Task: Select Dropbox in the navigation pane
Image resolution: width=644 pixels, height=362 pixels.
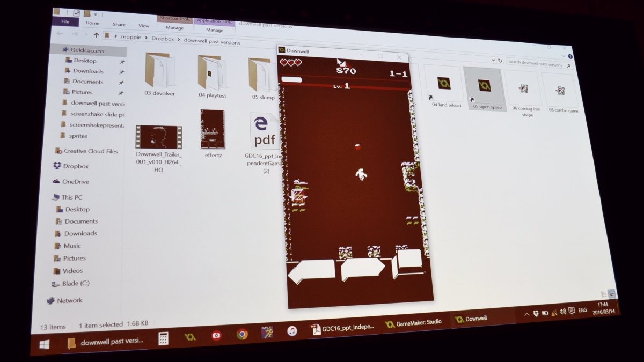Action: click(71, 166)
